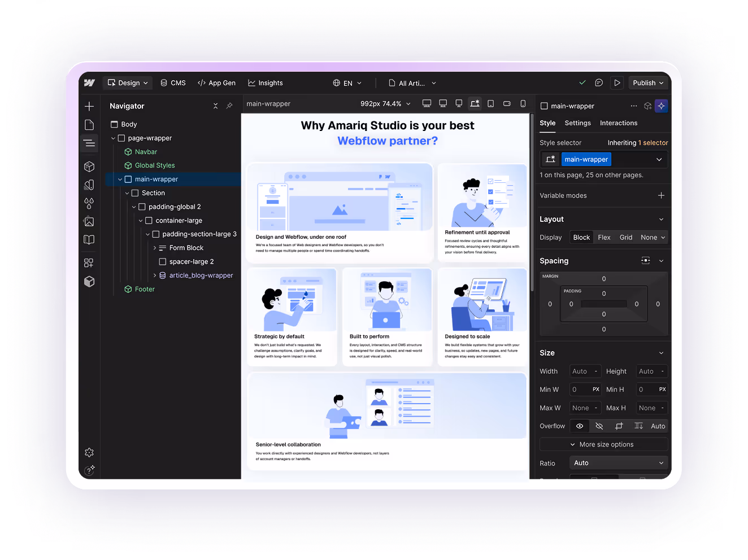Expand the Form Block tree node
The image size is (748, 560).
pyautogui.click(x=155, y=248)
